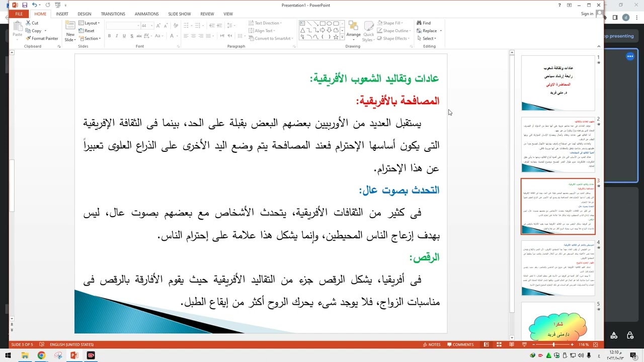Viewport: 644px width, 362px height.
Task: Open Chrome from the taskbar
Action: 41,355
